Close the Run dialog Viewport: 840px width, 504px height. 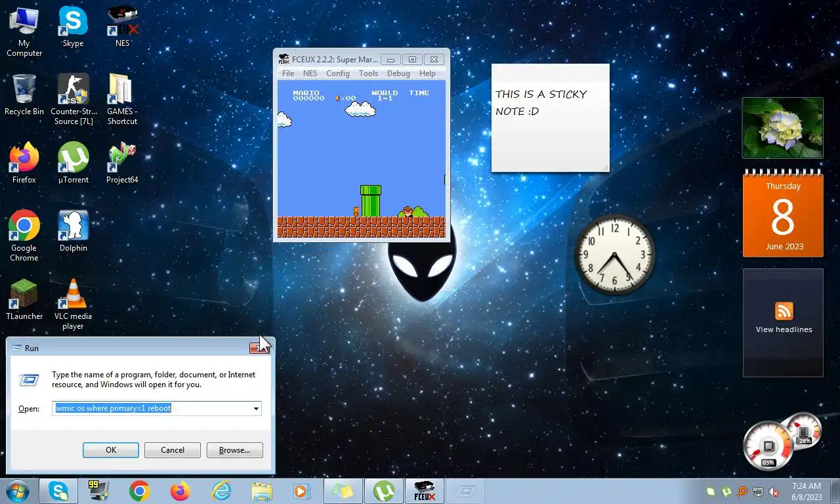[x=260, y=348]
